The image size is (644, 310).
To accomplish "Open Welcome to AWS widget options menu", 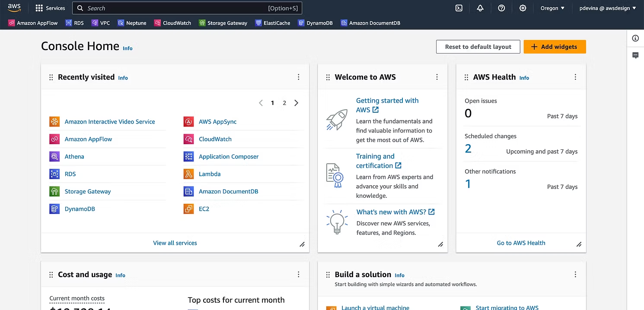I will click(x=437, y=77).
